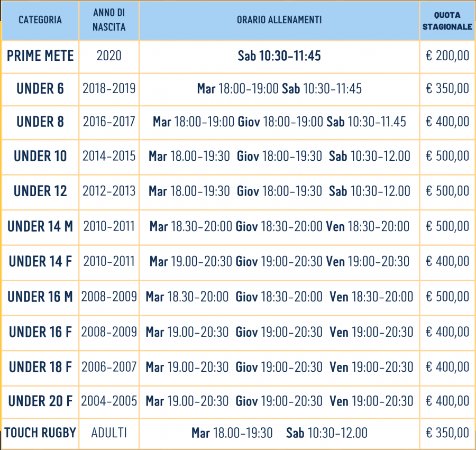Viewport: 476px width, 450px height.
Task: Click the UNDER 18 F birth years 2006-2007
Action: [x=108, y=367]
